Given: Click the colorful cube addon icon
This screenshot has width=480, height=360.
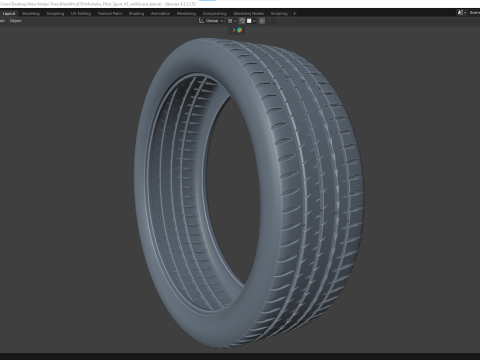Looking at the screenshot, I should pos(240,30).
